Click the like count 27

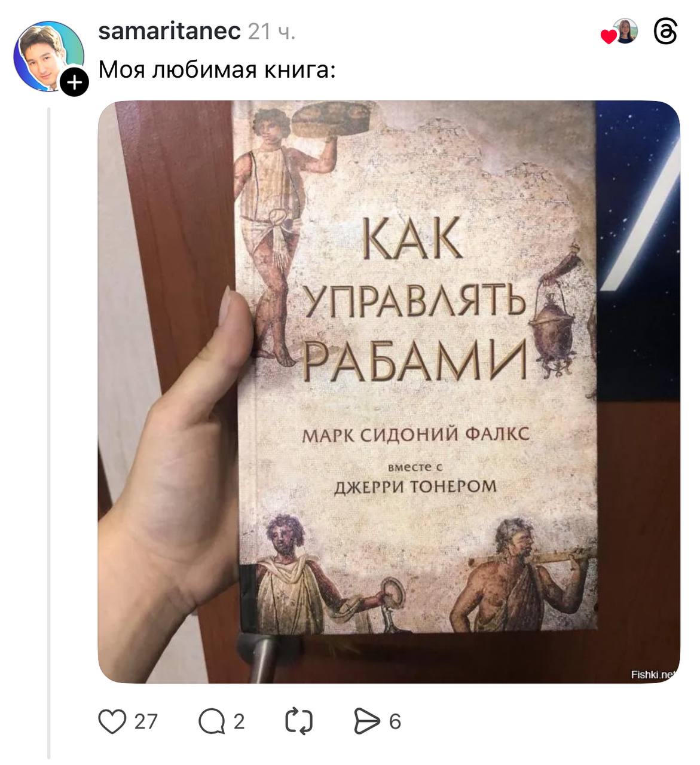(x=145, y=722)
